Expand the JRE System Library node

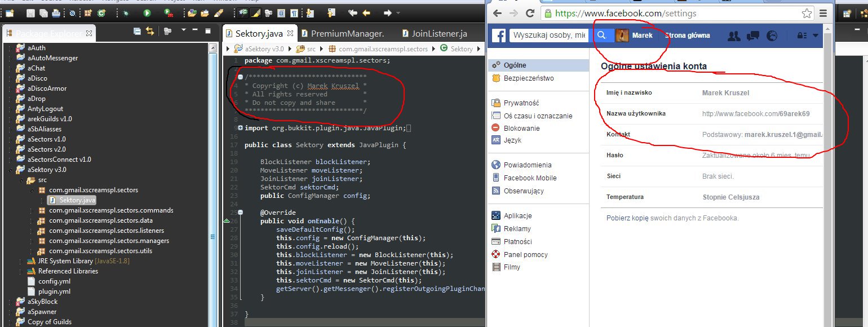click(x=20, y=261)
